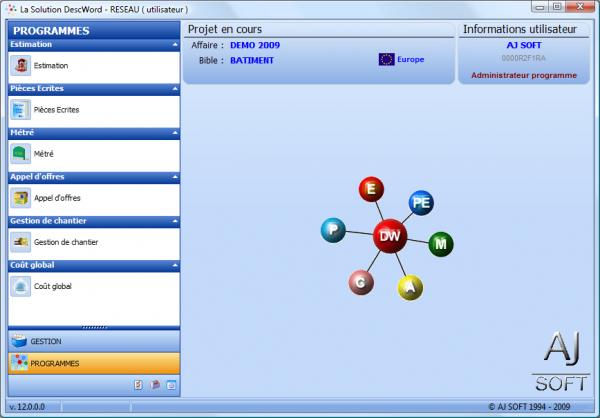Collapse the Métré section

[x=175, y=133]
